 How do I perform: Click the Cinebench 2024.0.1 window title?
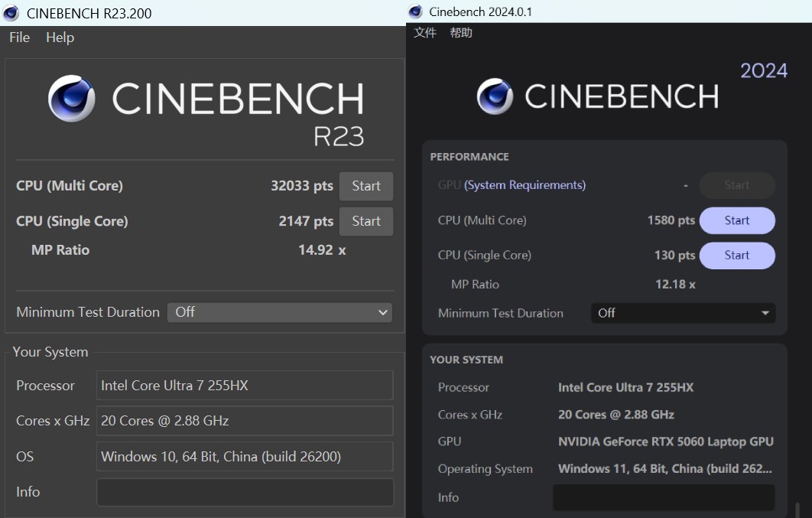click(481, 12)
